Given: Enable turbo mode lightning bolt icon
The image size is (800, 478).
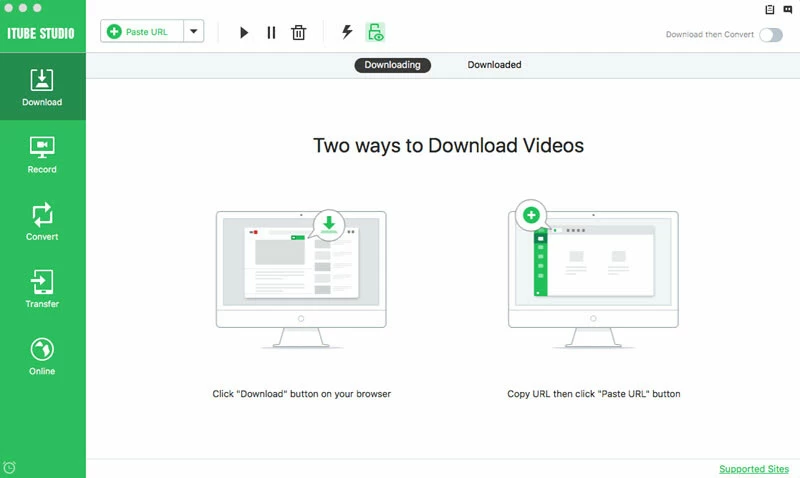Looking at the screenshot, I should coord(347,32).
